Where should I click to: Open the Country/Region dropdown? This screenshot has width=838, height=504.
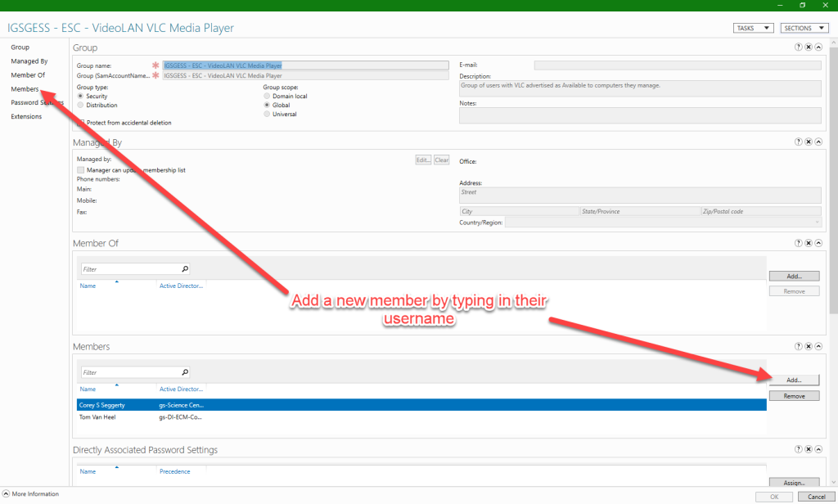(x=663, y=223)
